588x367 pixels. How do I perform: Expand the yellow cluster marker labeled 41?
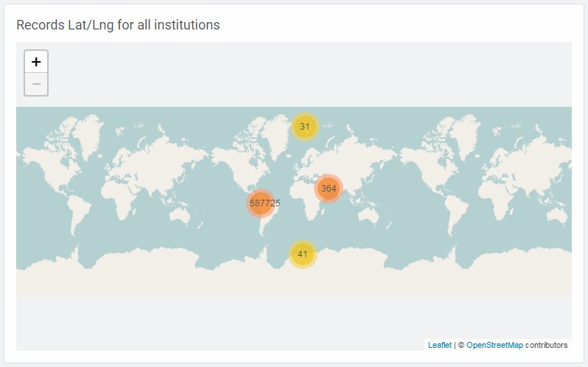303,254
